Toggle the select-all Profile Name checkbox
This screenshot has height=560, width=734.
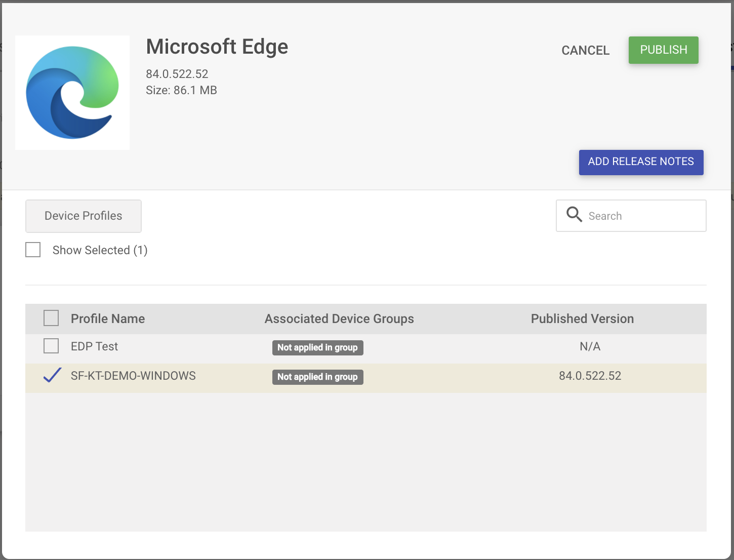point(51,318)
